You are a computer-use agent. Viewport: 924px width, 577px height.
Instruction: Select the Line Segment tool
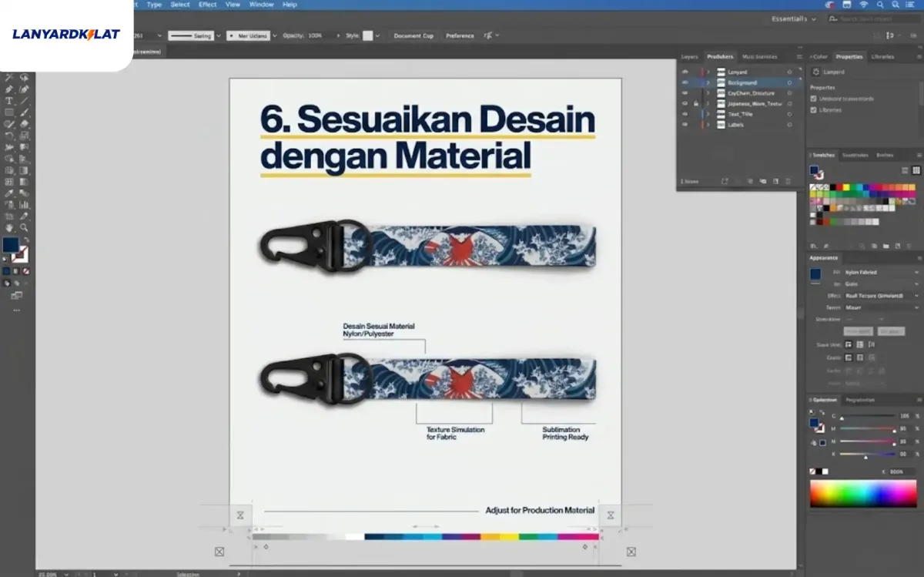click(24, 101)
